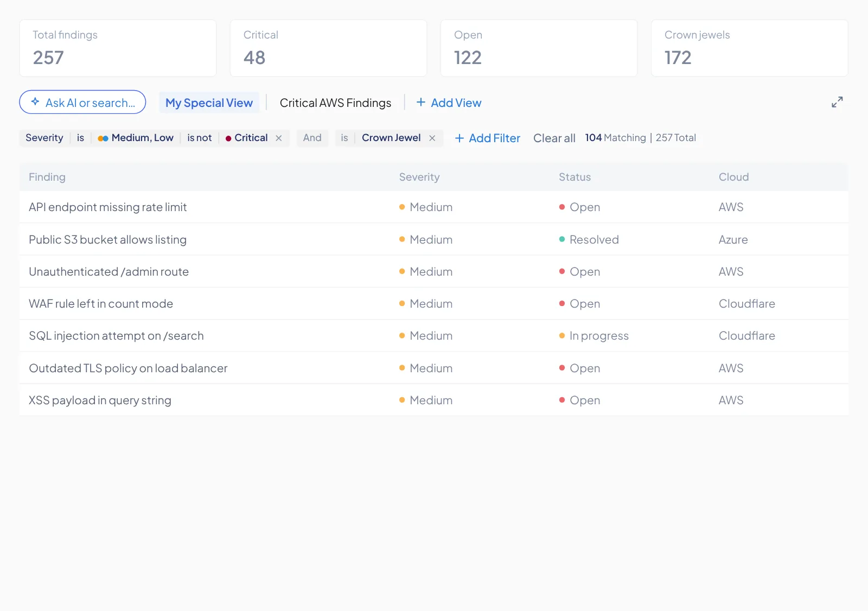
Task: Open 'Unauthenticated /admin route' finding
Action: pos(433,271)
